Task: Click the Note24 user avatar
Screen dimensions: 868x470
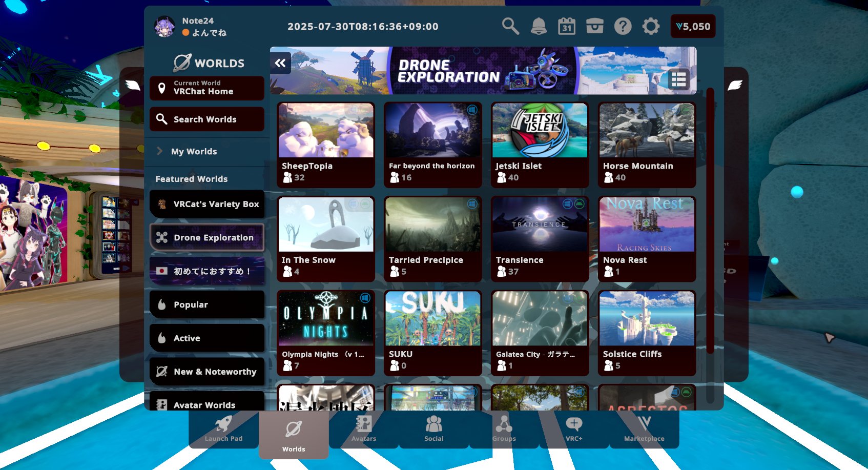Action: tap(164, 27)
